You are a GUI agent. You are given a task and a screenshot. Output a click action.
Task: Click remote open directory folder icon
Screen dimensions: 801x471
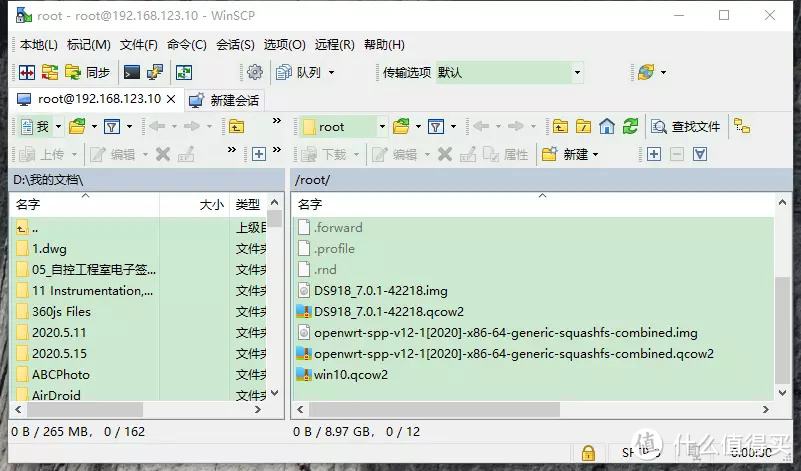(401, 127)
